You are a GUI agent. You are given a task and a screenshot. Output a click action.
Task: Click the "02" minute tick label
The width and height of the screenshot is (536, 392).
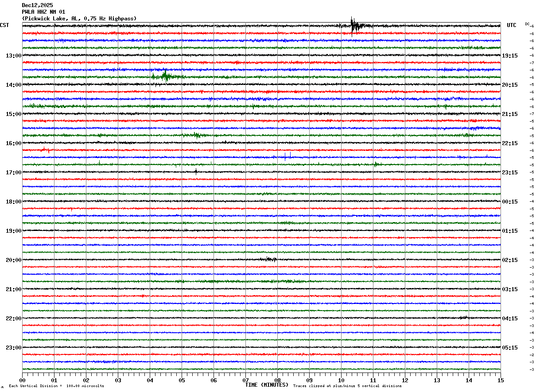pyautogui.click(x=86, y=380)
